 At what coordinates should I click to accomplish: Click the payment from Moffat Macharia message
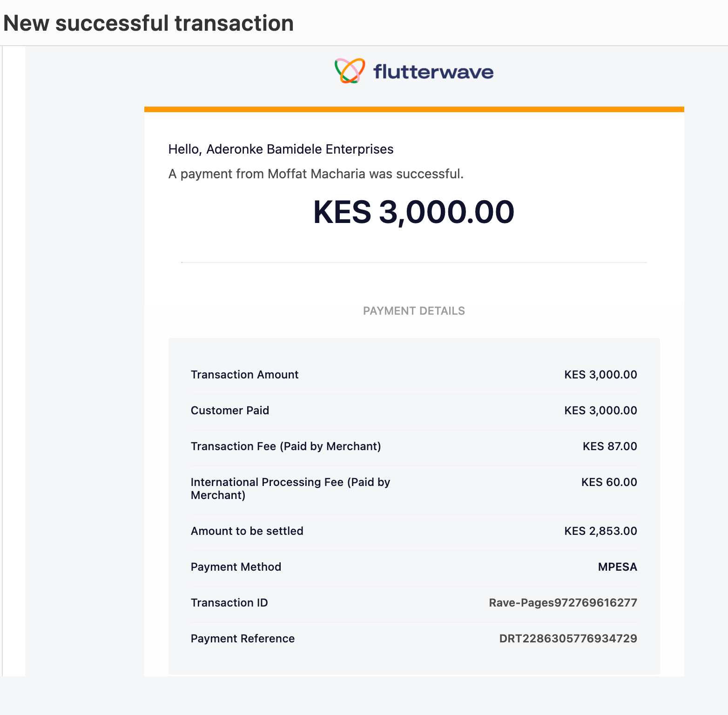316,174
